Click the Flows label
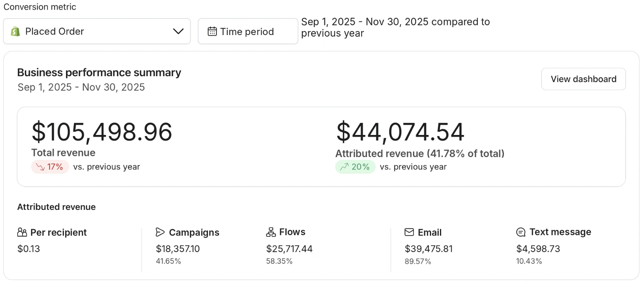644x284 pixels. point(292,232)
